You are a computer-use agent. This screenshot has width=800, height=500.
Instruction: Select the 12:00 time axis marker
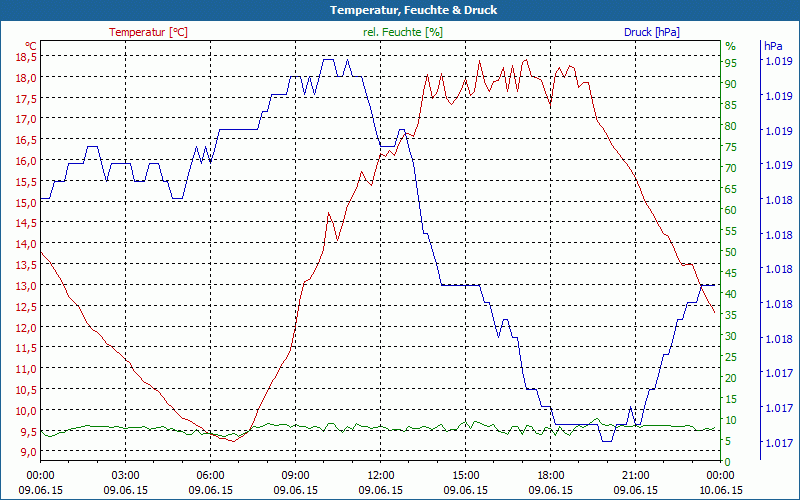point(380,475)
